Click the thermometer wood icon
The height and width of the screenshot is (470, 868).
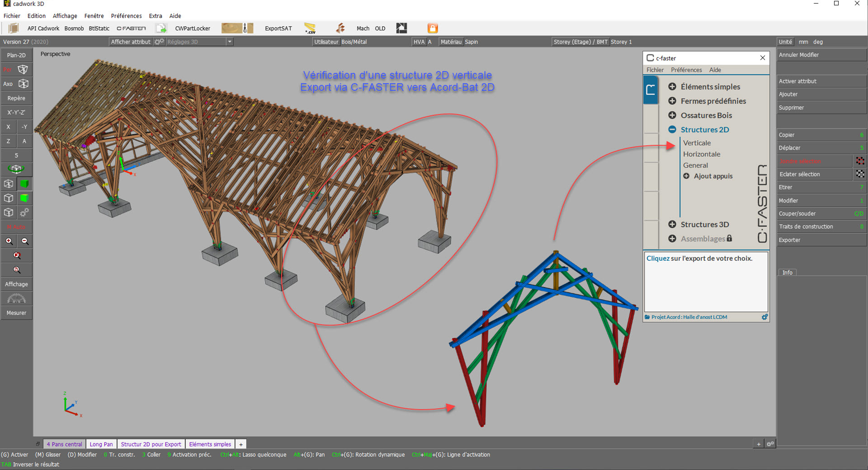tap(248, 28)
